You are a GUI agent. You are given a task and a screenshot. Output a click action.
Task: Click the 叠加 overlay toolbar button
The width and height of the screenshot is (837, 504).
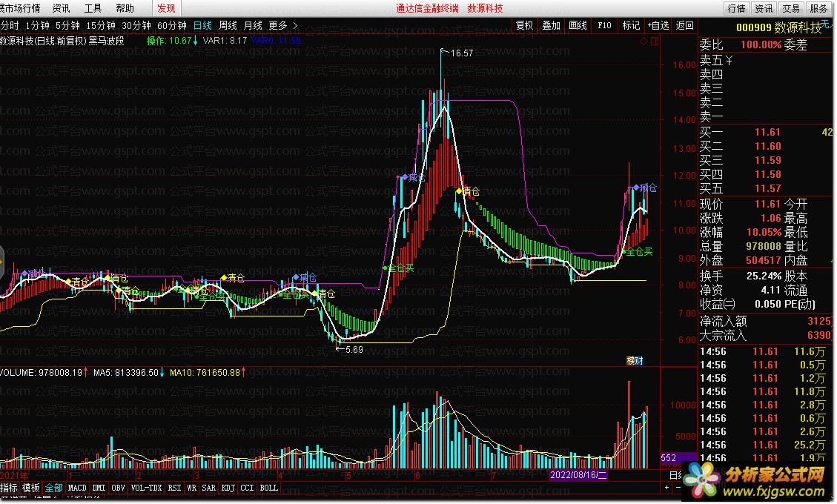[x=552, y=26]
